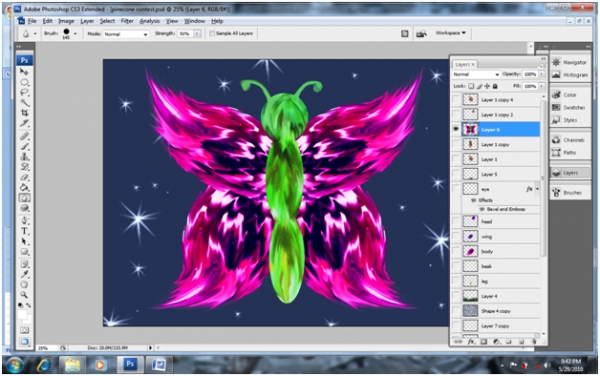Select the Healing Brush tool

pyautogui.click(x=24, y=136)
